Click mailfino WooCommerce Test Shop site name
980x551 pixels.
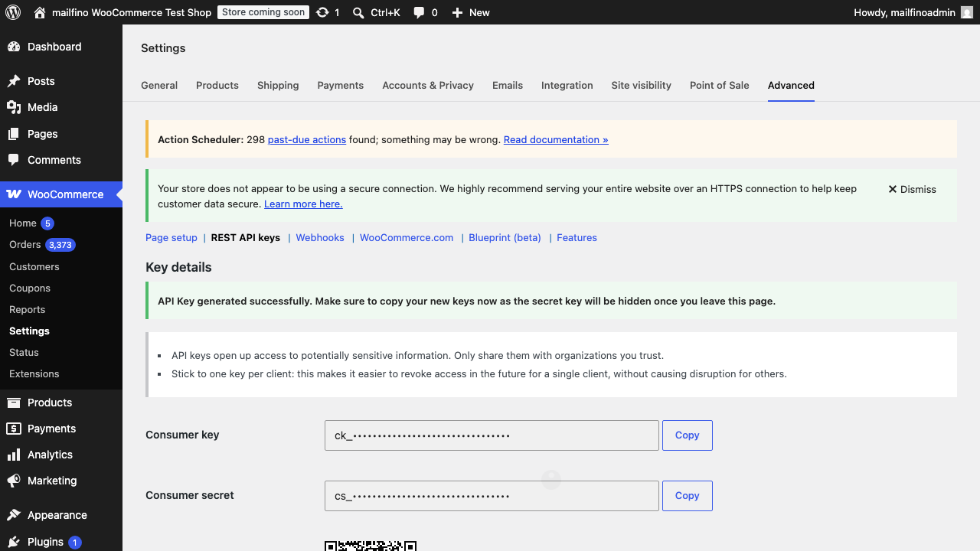point(131,12)
